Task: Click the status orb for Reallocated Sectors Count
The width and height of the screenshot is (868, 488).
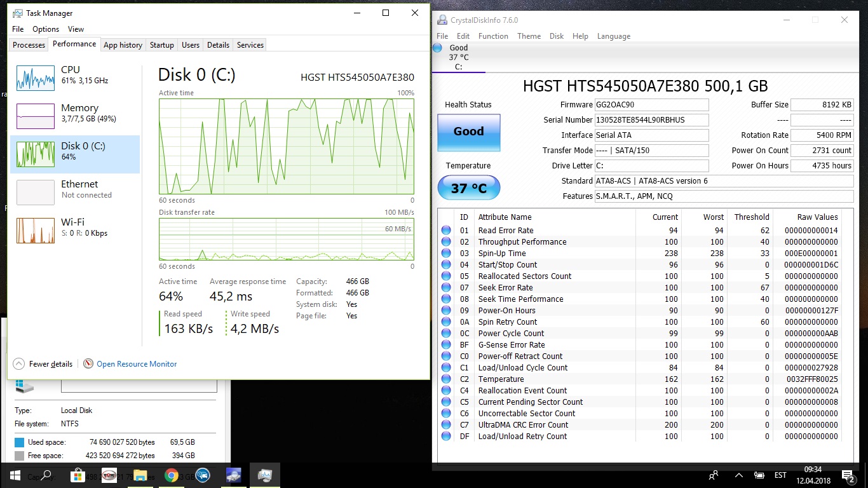Action: click(446, 276)
